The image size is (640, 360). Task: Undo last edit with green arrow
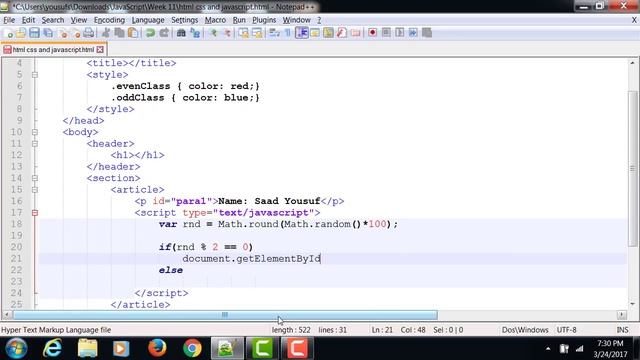pyautogui.click(x=150, y=33)
